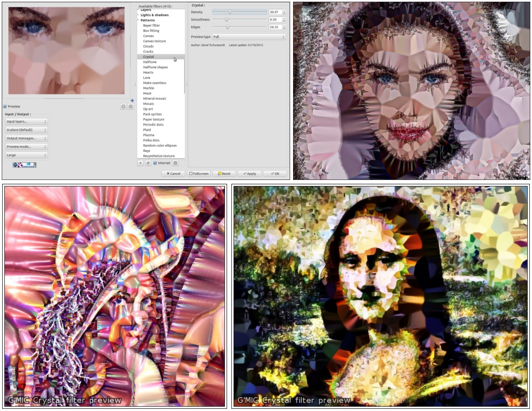Select the Marble filter

tap(148, 88)
